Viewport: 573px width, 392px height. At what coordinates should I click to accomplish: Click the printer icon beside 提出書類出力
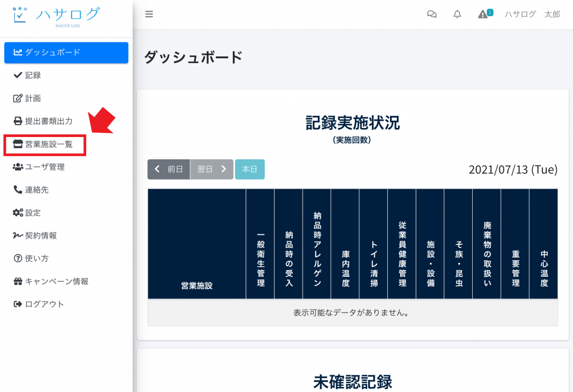pos(17,121)
